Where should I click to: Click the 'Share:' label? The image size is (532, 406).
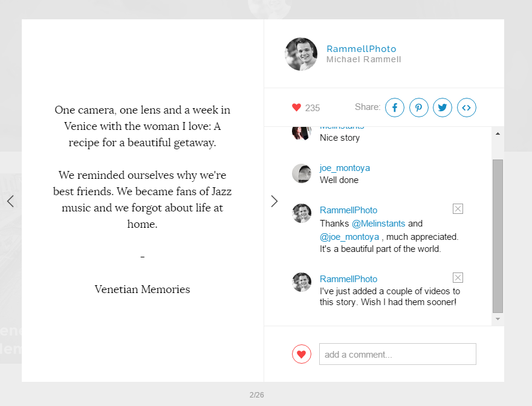368,107
